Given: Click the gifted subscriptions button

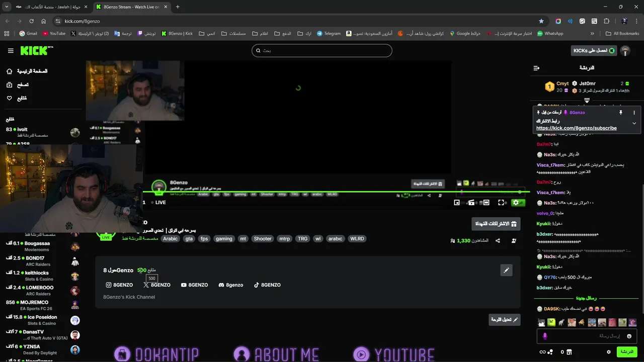Looking at the screenshot, I should [x=496, y=224].
